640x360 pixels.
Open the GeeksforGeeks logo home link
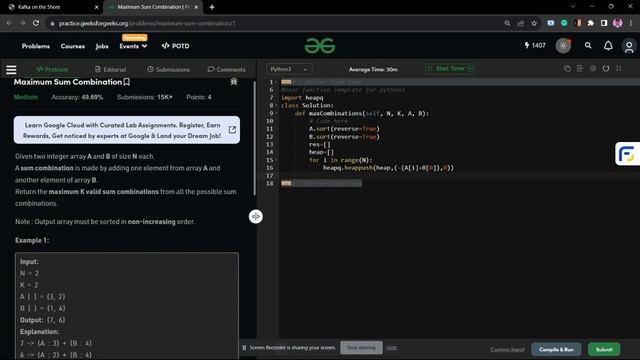coord(320,46)
